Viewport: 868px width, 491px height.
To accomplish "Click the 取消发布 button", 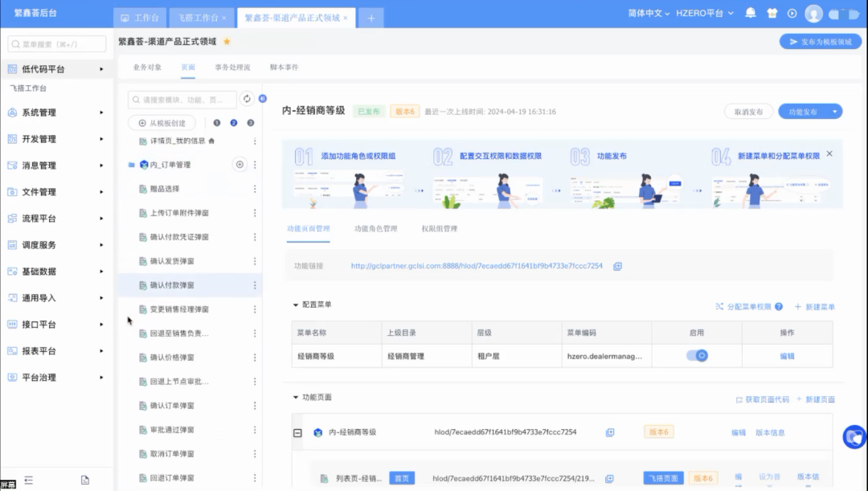I will pyautogui.click(x=748, y=112).
